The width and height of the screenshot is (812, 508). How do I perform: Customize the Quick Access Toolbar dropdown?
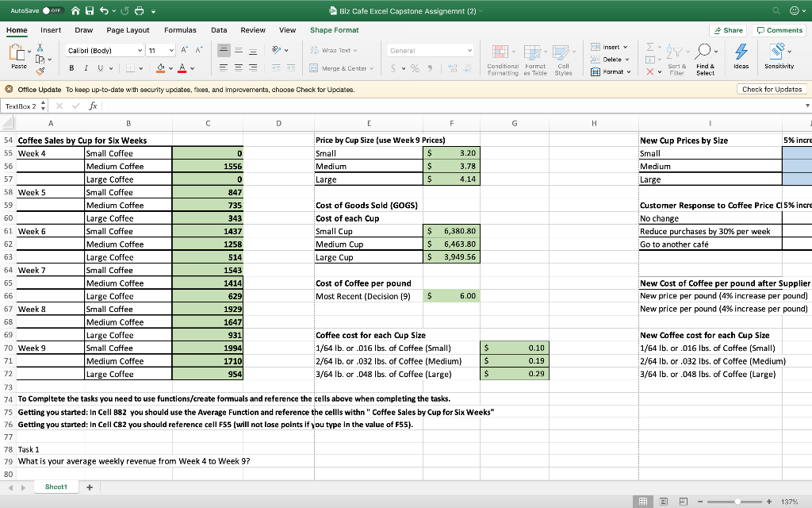(x=153, y=11)
